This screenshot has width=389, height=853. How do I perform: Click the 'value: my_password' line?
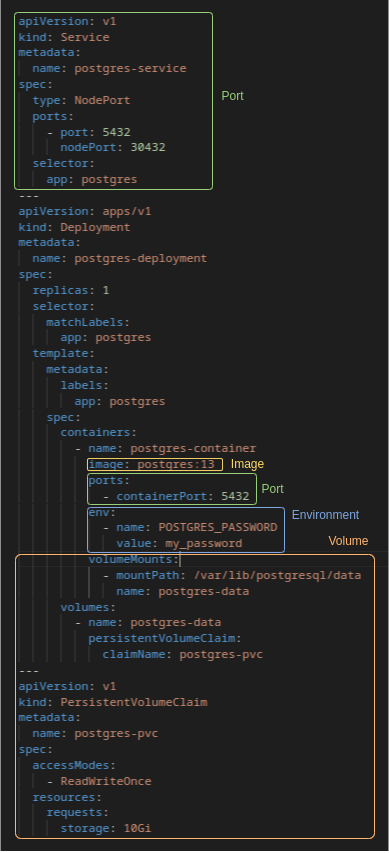[x=179, y=543]
